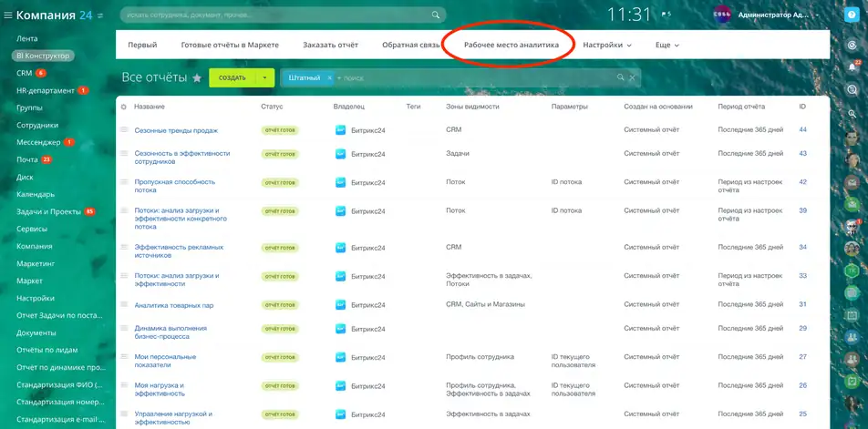Screen dimensions: 868x429
Task: Click ID потока parameter in row 42
Action: (x=566, y=182)
